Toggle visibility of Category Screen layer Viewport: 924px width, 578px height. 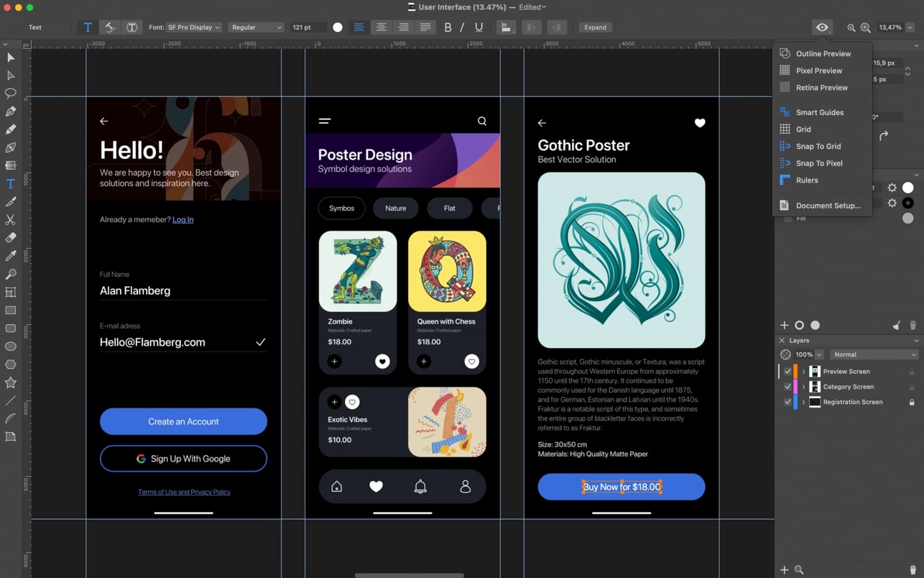[x=787, y=387]
